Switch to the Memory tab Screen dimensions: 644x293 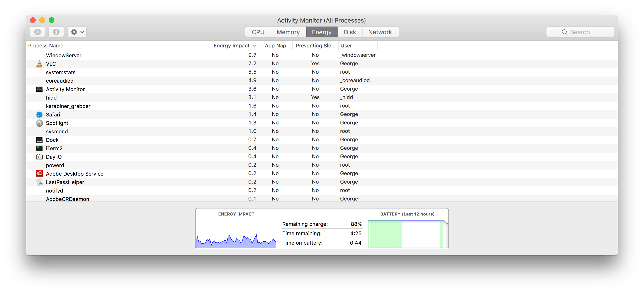[288, 32]
